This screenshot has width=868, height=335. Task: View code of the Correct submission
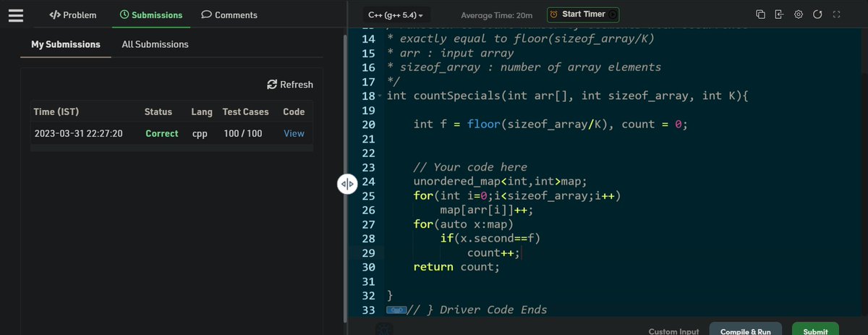[x=294, y=133]
